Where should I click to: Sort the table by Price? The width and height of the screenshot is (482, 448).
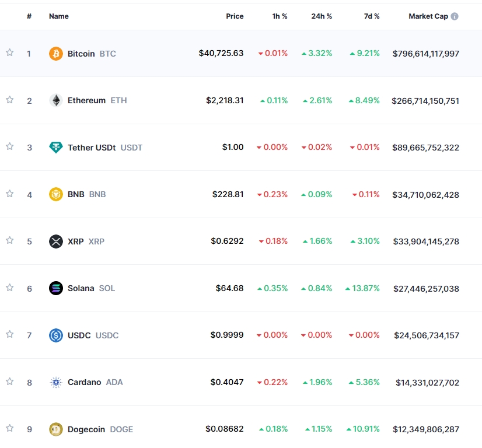(x=235, y=16)
